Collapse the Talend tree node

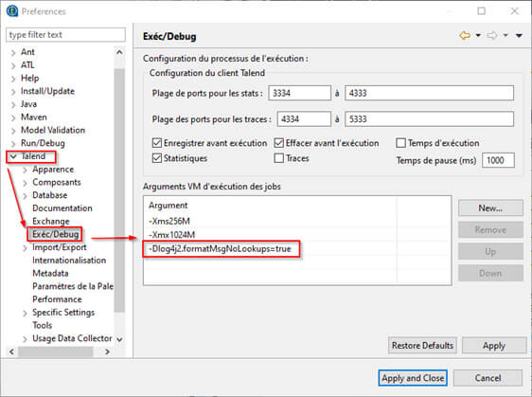click(13, 156)
